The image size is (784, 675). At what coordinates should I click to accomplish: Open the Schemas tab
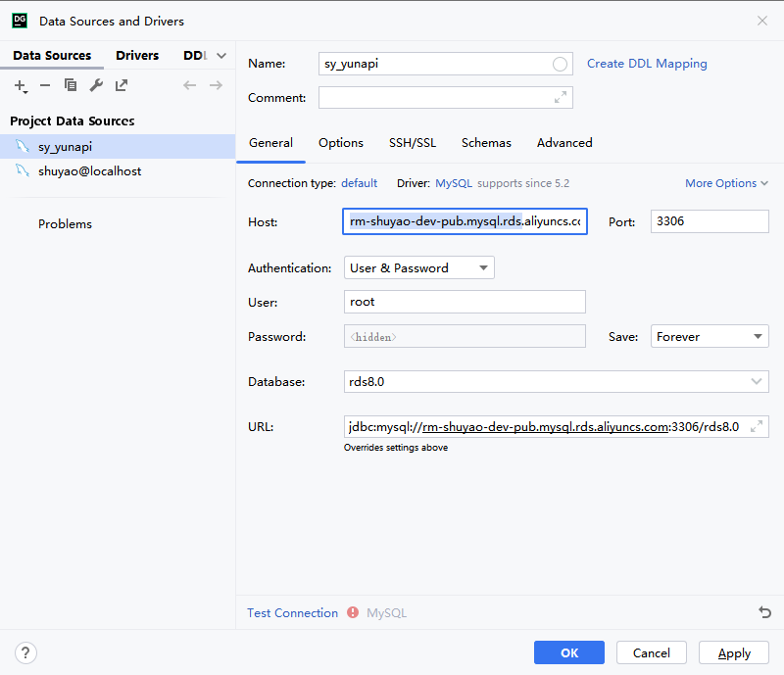(486, 143)
